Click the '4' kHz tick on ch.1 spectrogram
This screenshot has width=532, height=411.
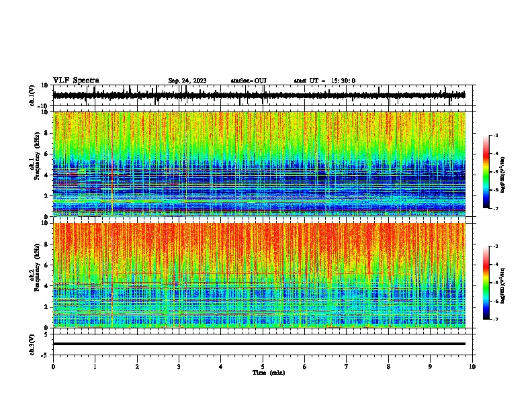point(46,175)
